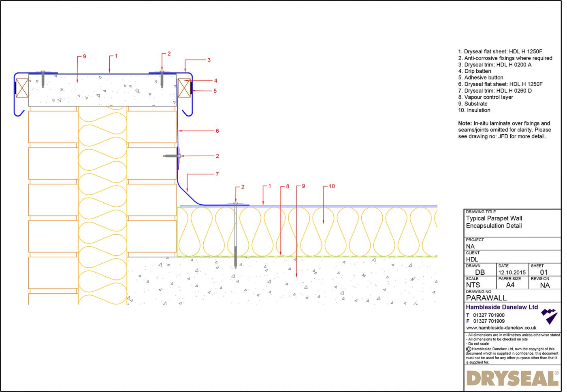Select the insulation hatch pattern under callout 10

(x=323, y=222)
